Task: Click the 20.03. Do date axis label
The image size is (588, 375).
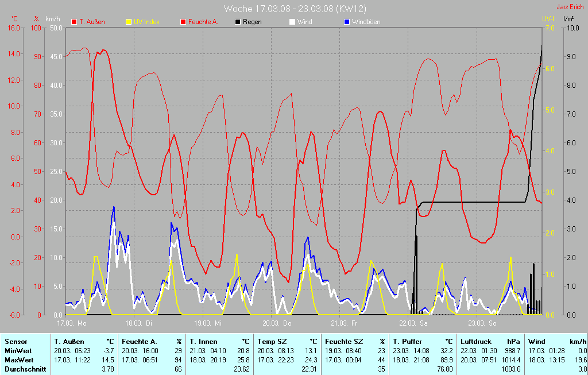Action: (x=277, y=323)
